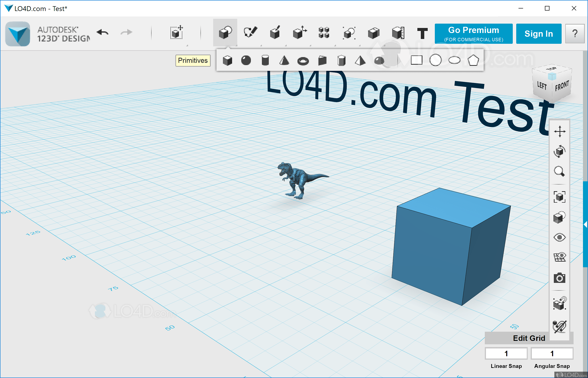588x378 pixels.
Task: Click Go Premium button
Action: coord(474,34)
